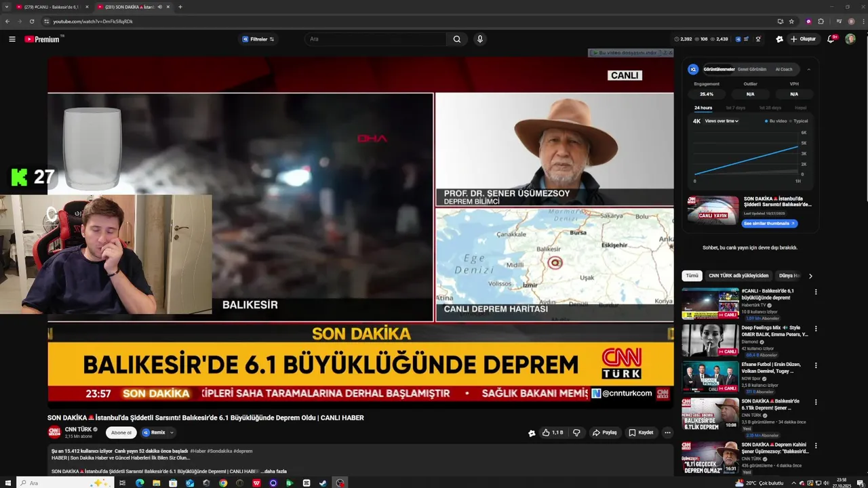The width and height of the screenshot is (868, 488).
Task: Open the Oluştur create button
Action: (803, 39)
